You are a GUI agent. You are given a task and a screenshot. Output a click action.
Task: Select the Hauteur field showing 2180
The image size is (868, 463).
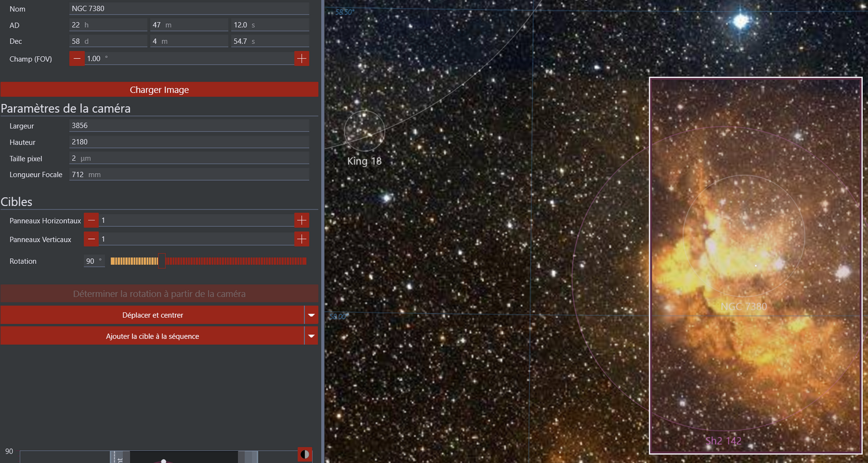click(x=189, y=142)
